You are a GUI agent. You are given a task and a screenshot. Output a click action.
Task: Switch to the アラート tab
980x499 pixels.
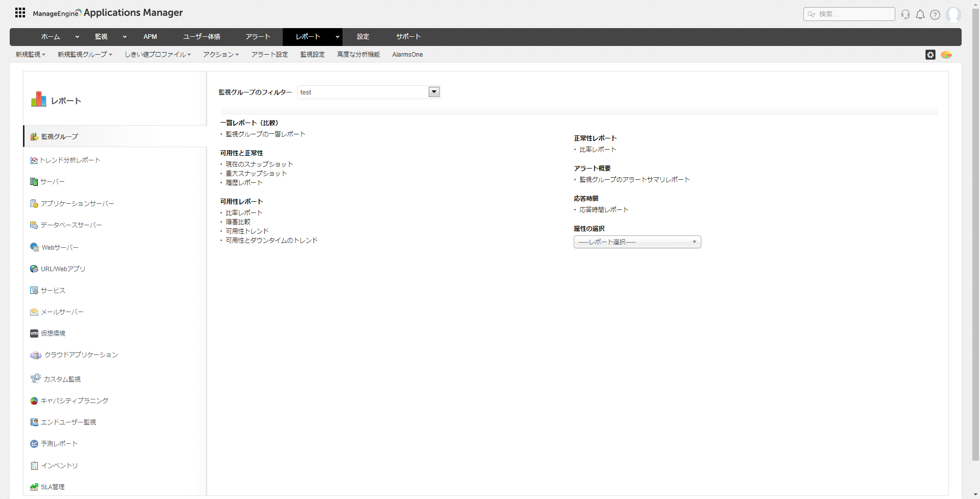[x=258, y=37]
